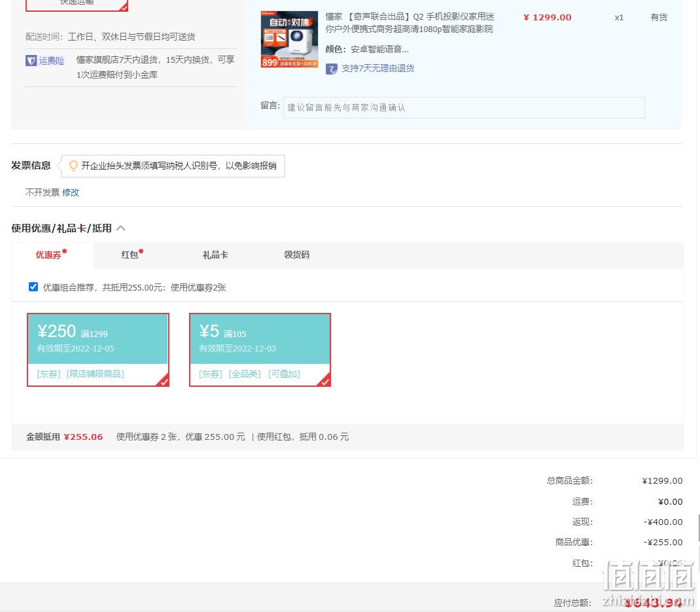Click the 发票信息 heading

(x=31, y=166)
